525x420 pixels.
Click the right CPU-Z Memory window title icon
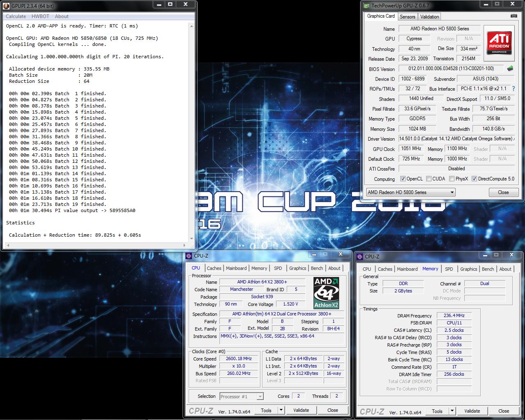click(360, 256)
